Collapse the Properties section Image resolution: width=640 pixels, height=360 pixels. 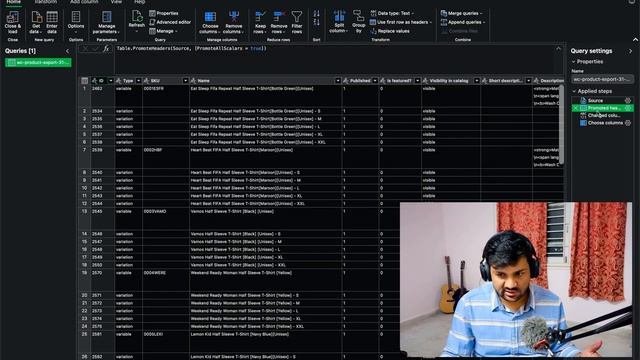point(573,62)
